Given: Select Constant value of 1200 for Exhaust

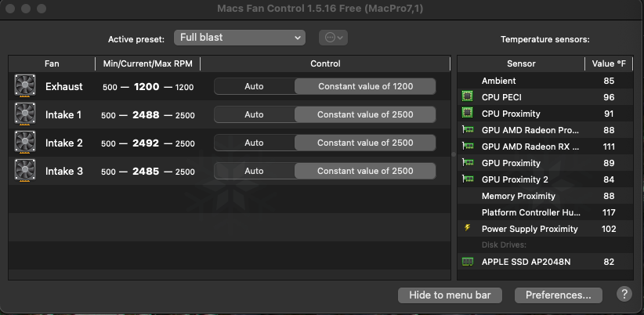Looking at the screenshot, I should pos(365,86).
